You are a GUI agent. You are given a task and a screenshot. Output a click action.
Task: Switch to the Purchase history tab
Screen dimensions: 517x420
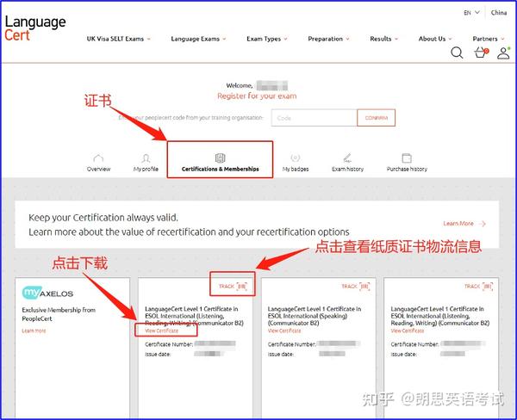tap(407, 163)
